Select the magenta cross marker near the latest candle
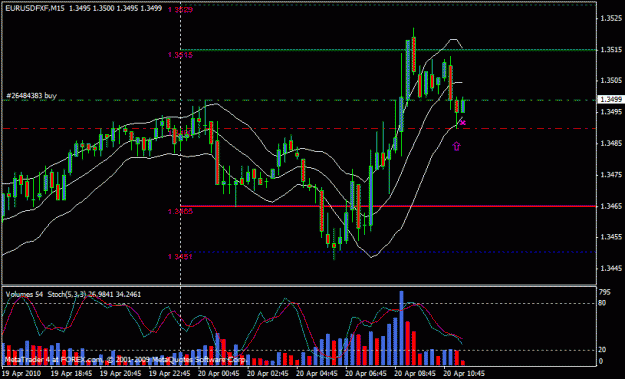 point(462,123)
